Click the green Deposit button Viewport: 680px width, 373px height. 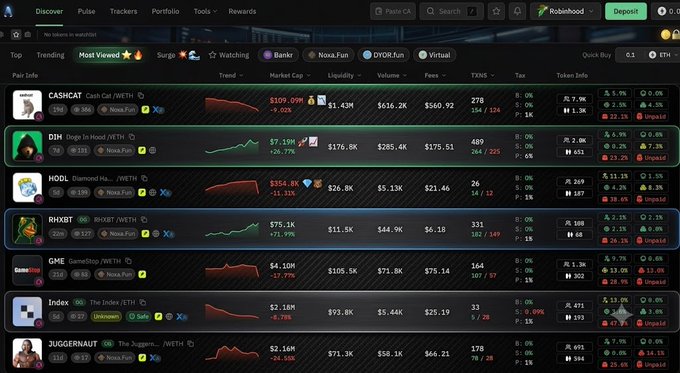625,11
